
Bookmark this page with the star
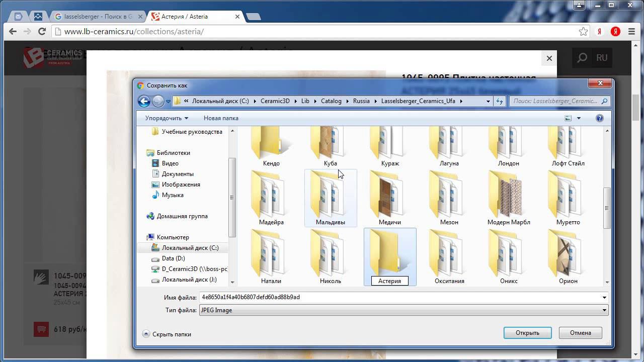[x=583, y=31]
